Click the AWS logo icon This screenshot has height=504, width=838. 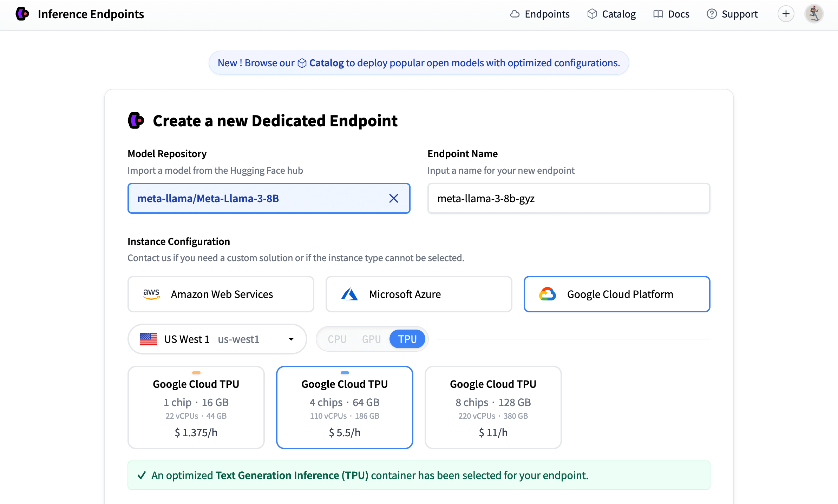[x=151, y=294]
